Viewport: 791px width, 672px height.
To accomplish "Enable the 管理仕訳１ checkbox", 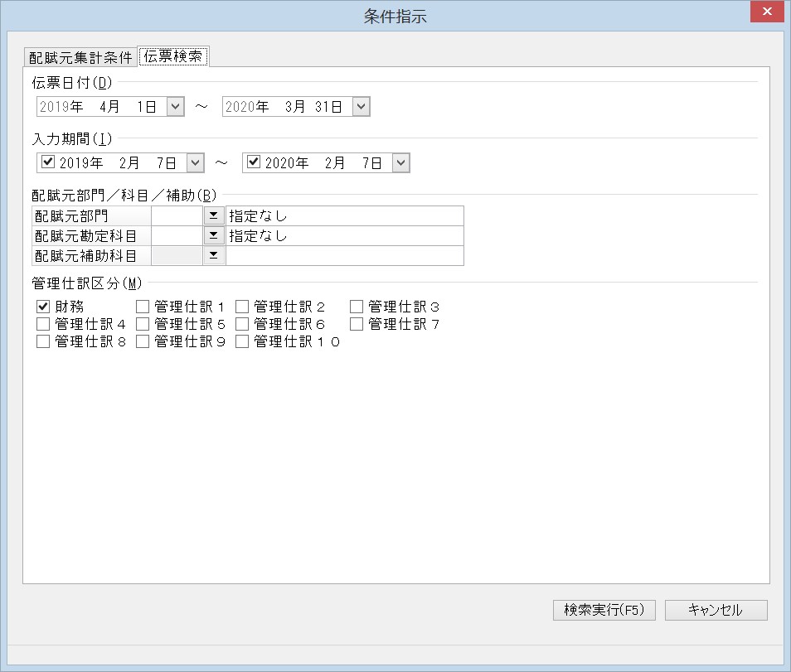I will (x=143, y=307).
